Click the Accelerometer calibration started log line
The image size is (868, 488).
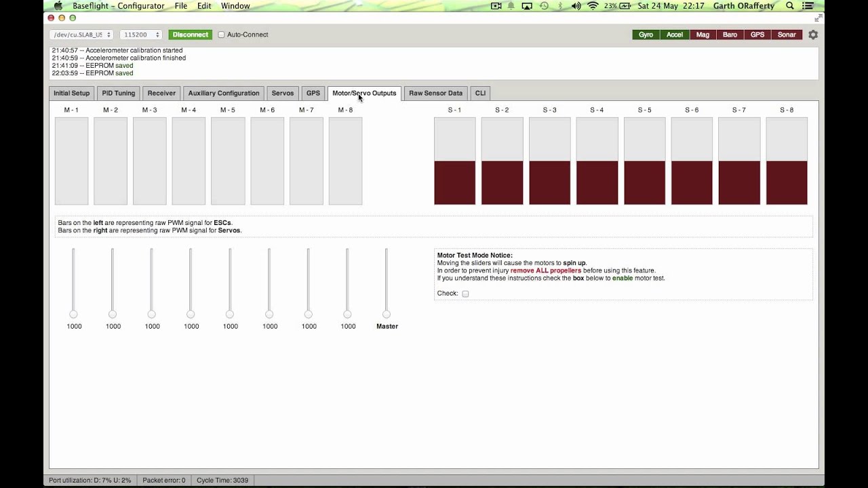pyautogui.click(x=117, y=50)
